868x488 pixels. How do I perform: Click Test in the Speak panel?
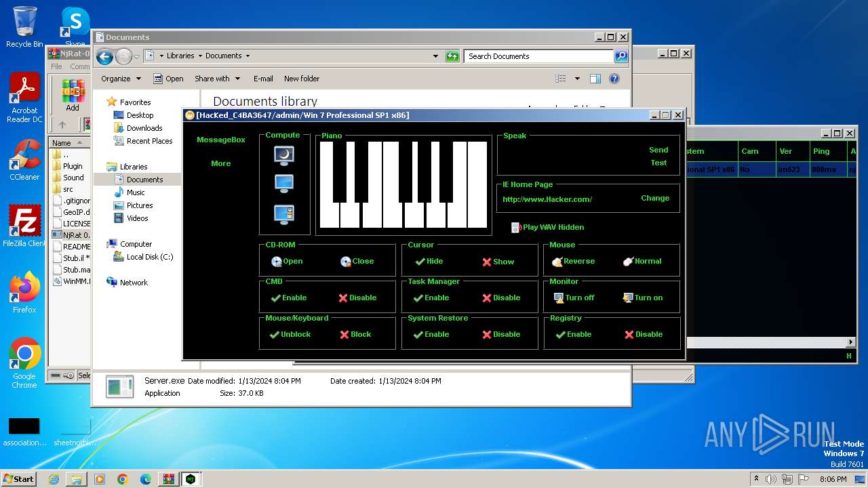659,163
